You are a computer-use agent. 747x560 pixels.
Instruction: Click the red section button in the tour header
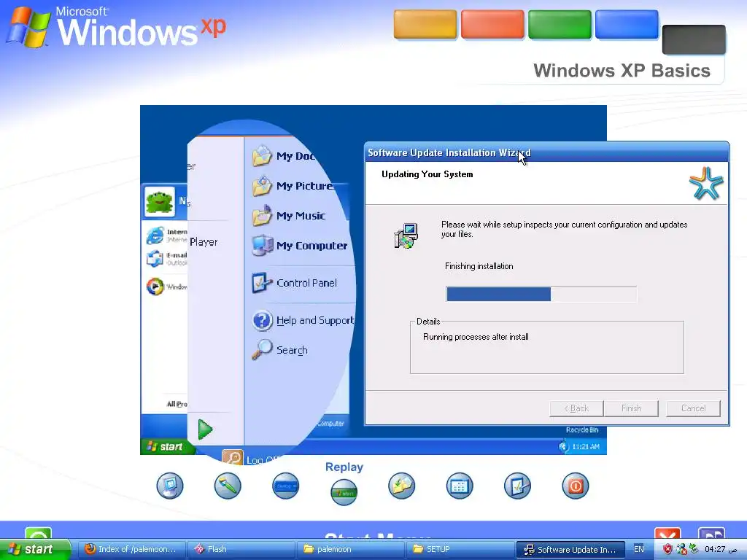[x=492, y=24]
